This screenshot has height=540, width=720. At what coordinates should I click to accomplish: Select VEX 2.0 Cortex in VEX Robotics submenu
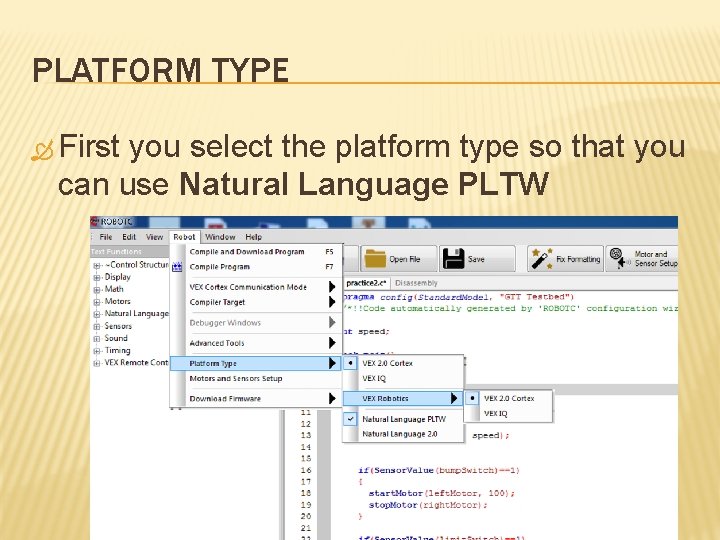pos(509,398)
